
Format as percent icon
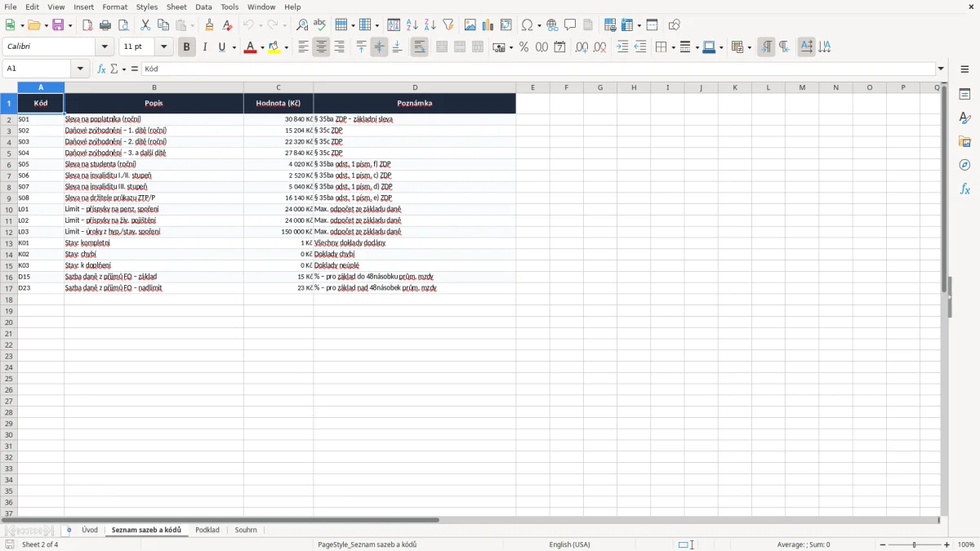[524, 47]
